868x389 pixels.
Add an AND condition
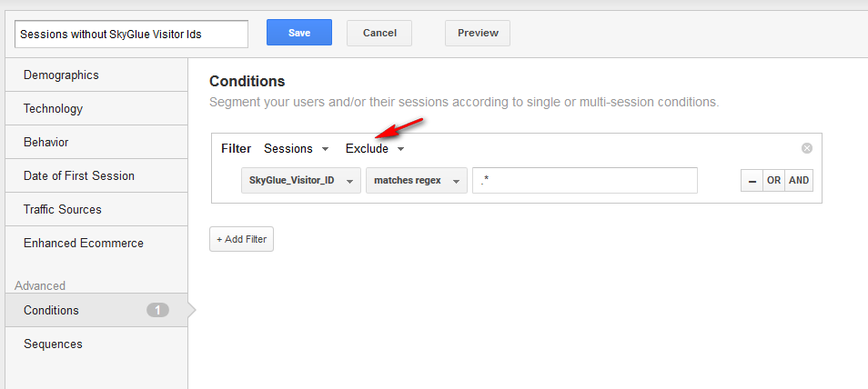[x=799, y=180]
